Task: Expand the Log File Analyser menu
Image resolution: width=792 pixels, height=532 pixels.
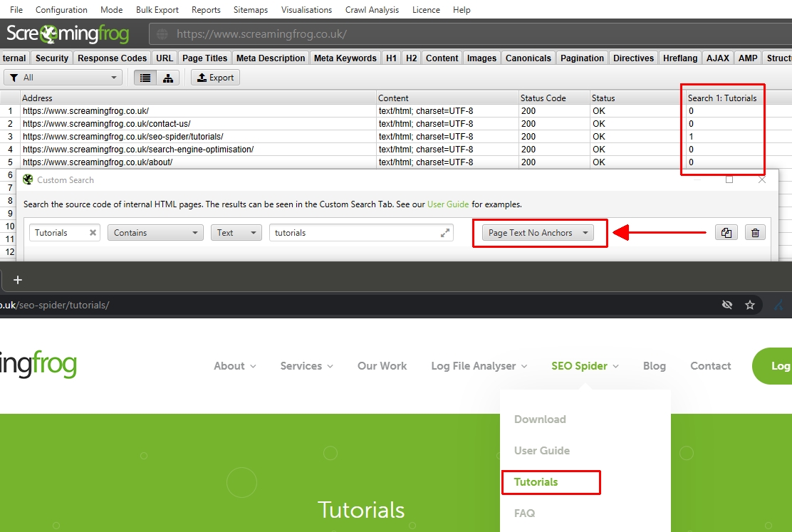Action: pyautogui.click(x=479, y=366)
